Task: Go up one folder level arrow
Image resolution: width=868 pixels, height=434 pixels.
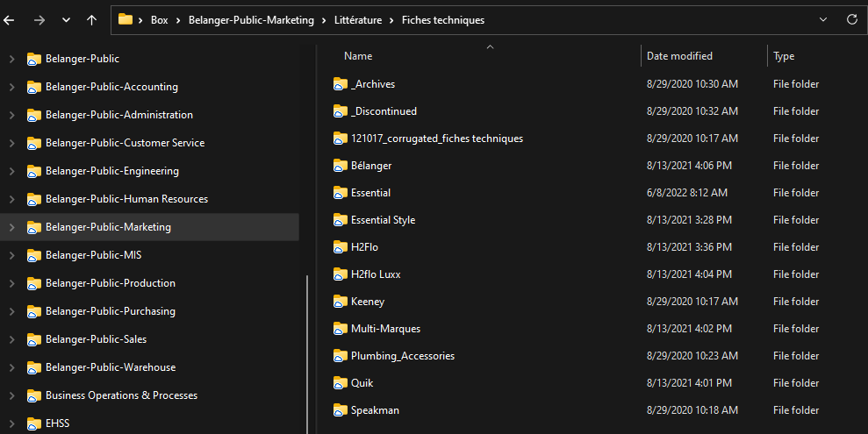Action: [92, 20]
